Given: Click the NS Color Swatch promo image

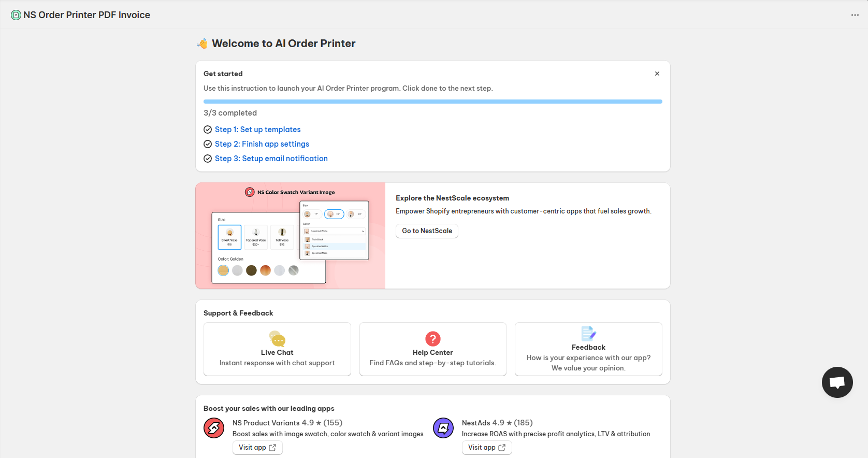Looking at the screenshot, I should tap(291, 236).
